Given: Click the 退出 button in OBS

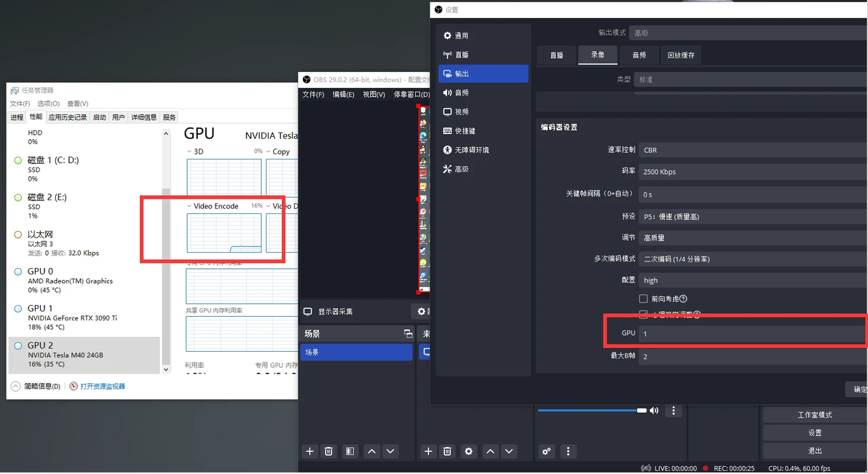Looking at the screenshot, I should (815, 451).
